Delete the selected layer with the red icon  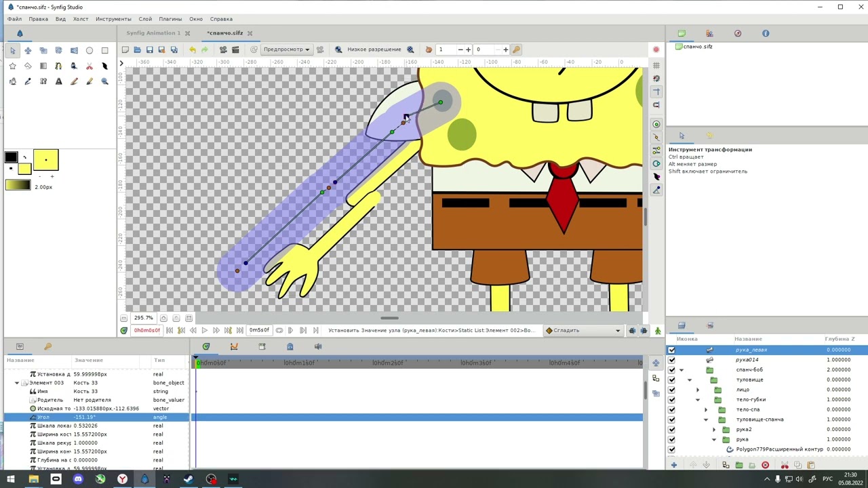click(765, 465)
